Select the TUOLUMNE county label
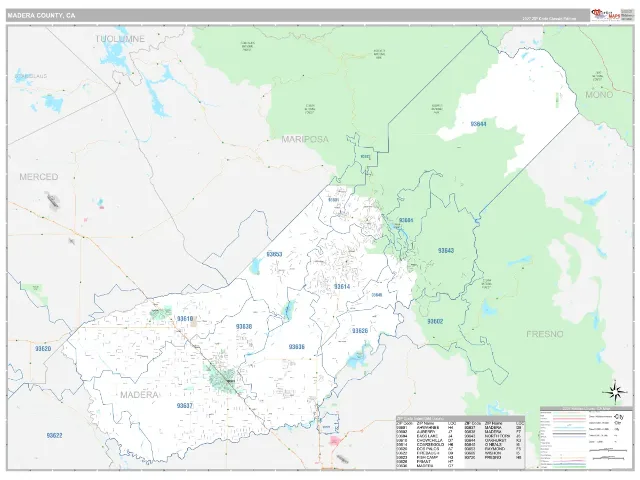The image size is (640, 480). point(120,39)
